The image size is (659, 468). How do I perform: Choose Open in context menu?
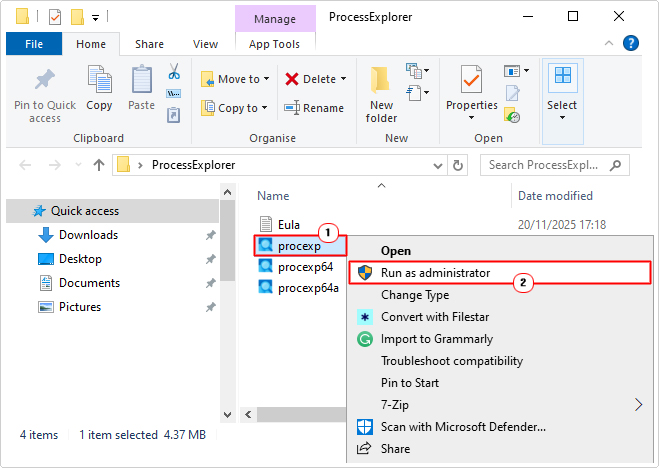[x=500, y=251]
